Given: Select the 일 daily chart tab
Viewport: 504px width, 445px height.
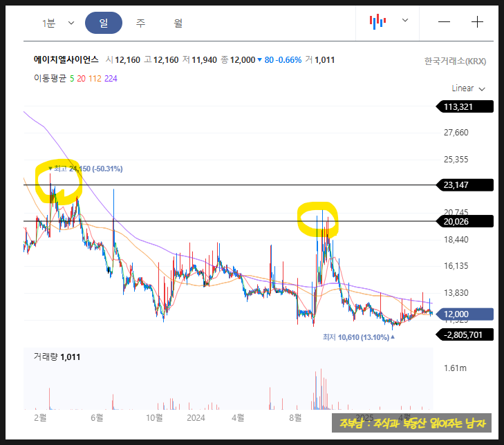Looking at the screenshot, I should (104, 23).
